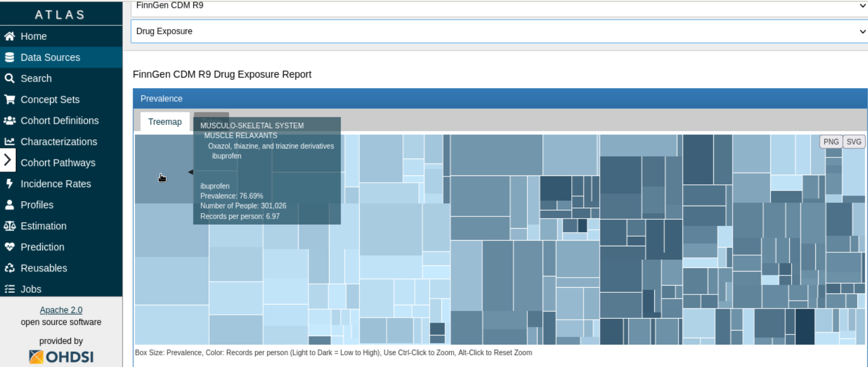The height and width of the screenshot is (367, 868).
Task: Export treemap as PNG
Action: [831, 142]
